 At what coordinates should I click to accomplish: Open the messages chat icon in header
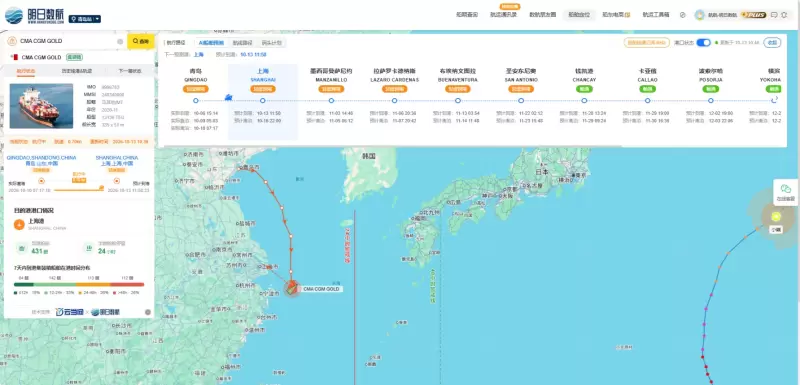pos(774,15)
